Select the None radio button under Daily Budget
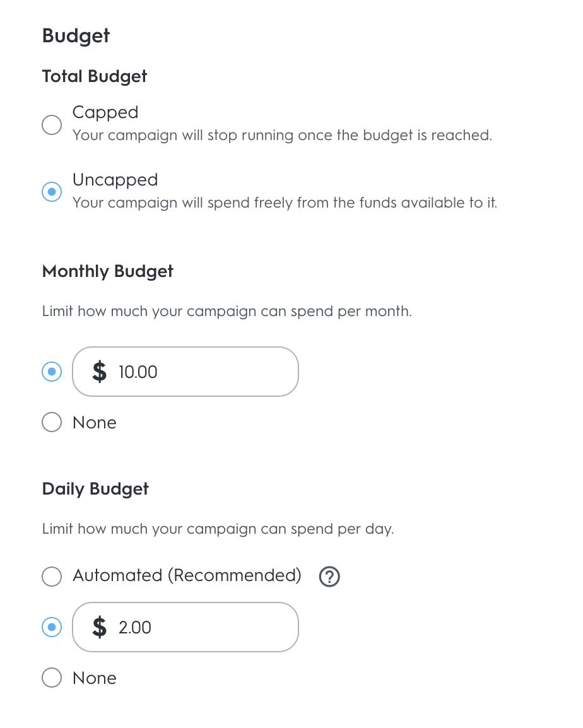The width and height of the screenshot is (583, 728). click(52, 678)
